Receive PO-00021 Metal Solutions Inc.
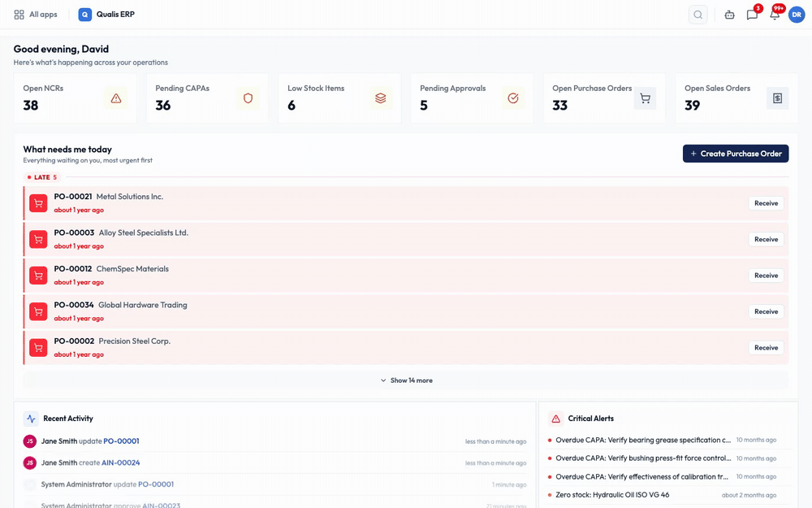The image size is (812, 508). [x=766, y=203]
